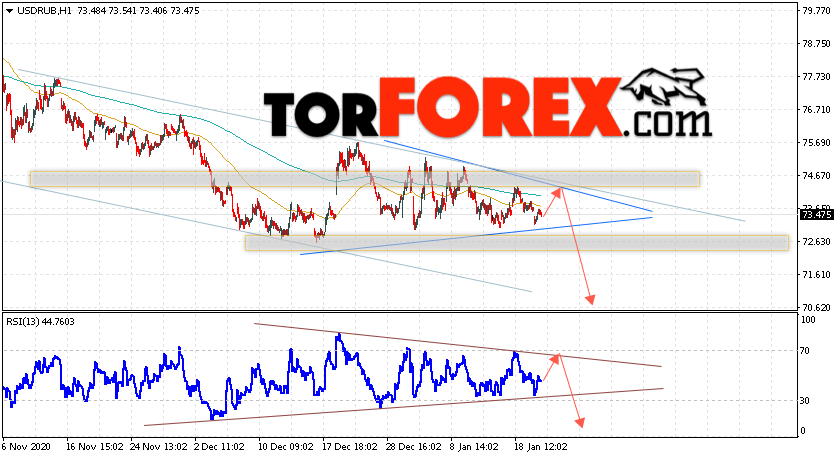838x458 pixels.
Task: Click the 6 Nov 2020 date label
Action: 27,446
